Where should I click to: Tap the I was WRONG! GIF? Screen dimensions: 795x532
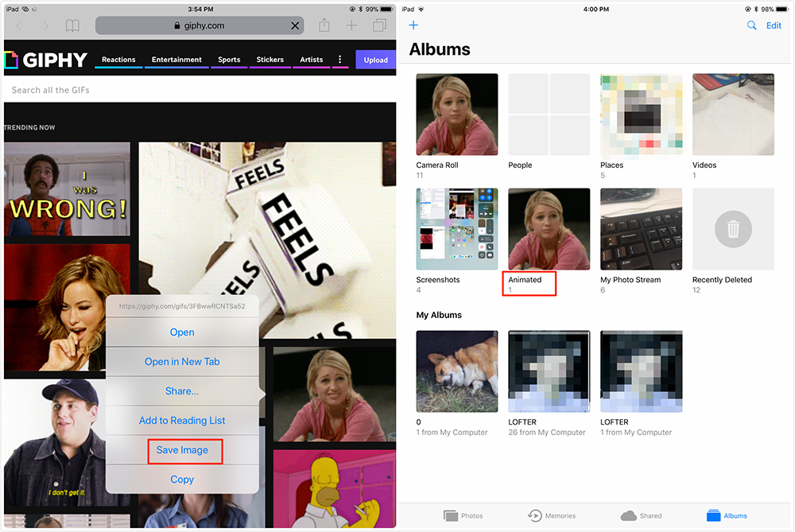[67, 188]
